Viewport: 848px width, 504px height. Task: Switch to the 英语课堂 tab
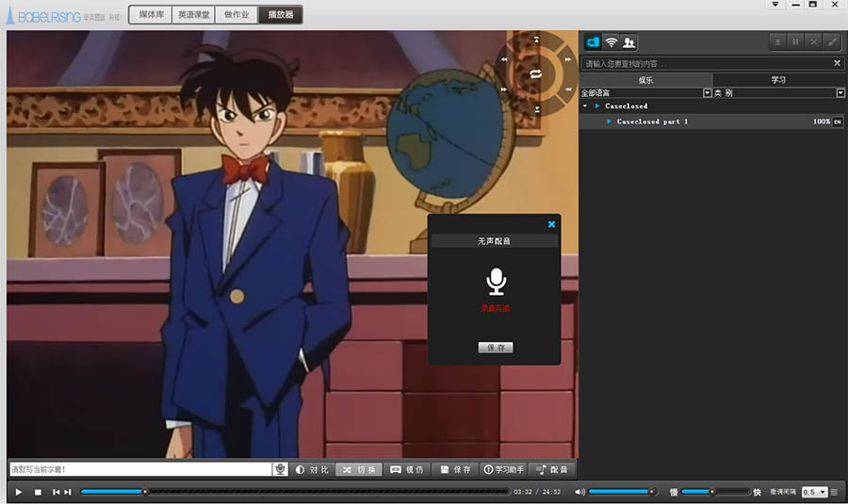pyautogui.click(x=193, y=14)
